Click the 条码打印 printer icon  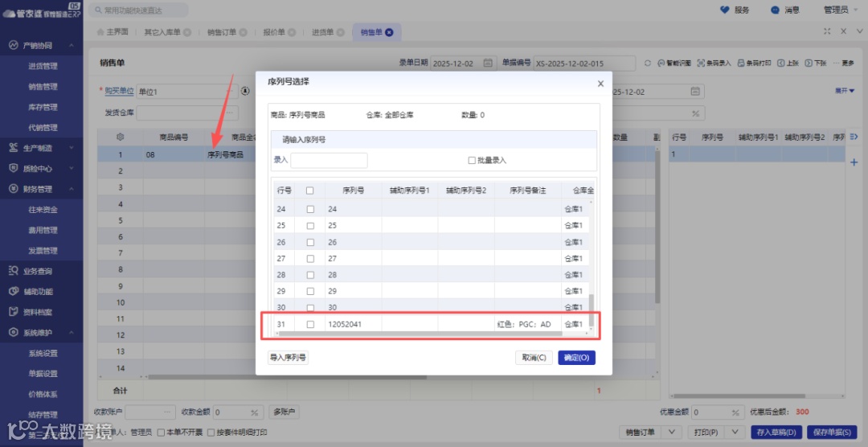click(741, 64)
